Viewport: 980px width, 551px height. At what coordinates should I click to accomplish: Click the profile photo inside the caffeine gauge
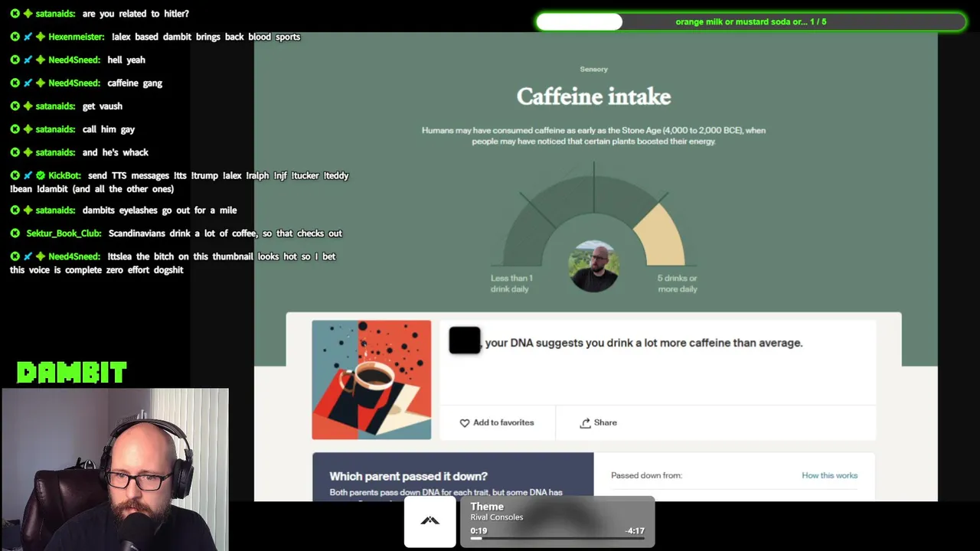[x=593, y=266]
